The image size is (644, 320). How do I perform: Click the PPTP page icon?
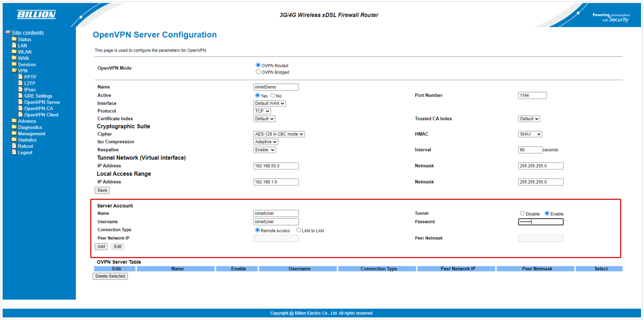point(21,76)
